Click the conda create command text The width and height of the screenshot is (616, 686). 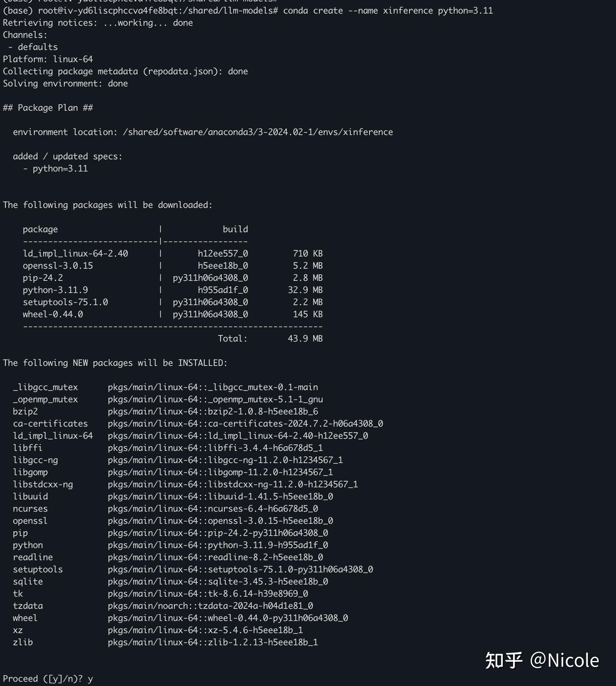388,11
